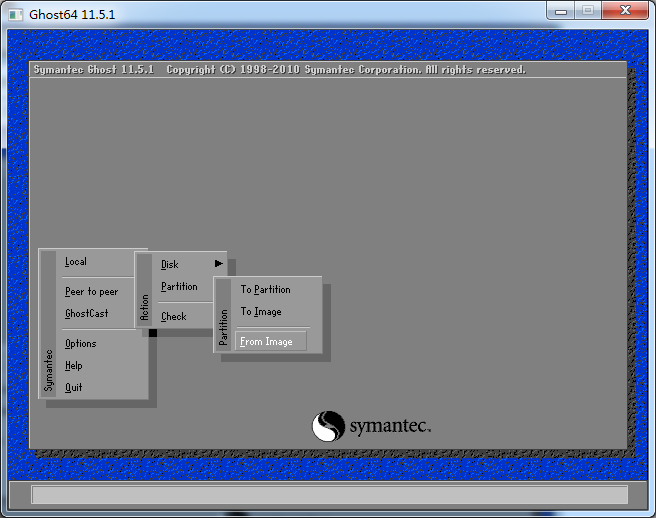Select Peer to peer menu entry
The width and height of the screenshot is (656, 518).
(x=91, y=292)
